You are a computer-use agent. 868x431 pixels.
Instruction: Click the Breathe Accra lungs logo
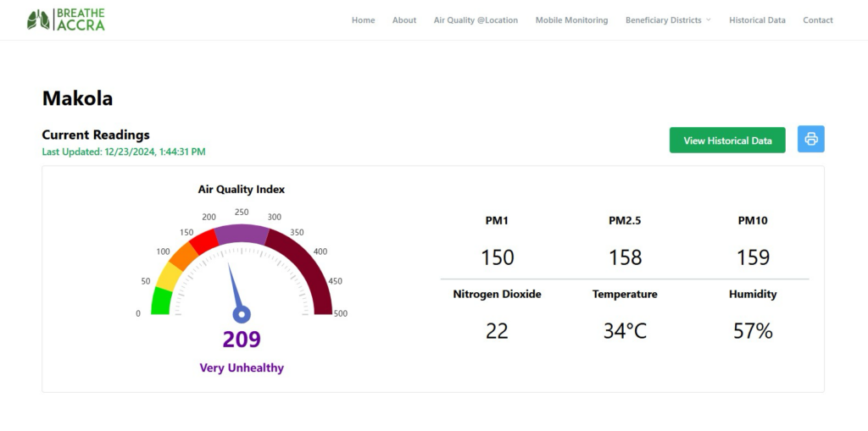[x=39, y=19]
